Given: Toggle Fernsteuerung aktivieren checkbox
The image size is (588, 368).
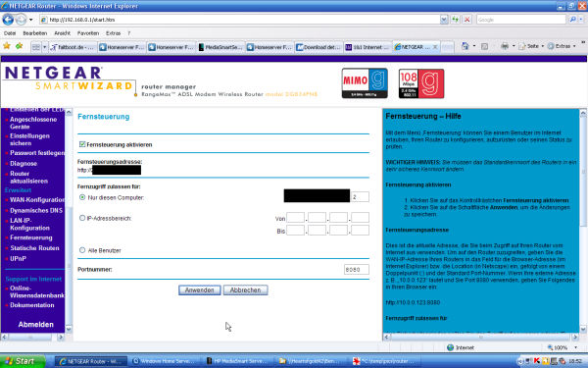Looking at the screenshot, I should click(x=82, y=144).
